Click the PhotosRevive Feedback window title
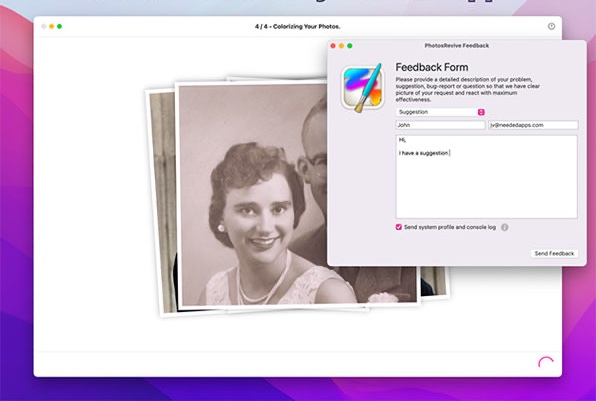 tap(457, 46)
